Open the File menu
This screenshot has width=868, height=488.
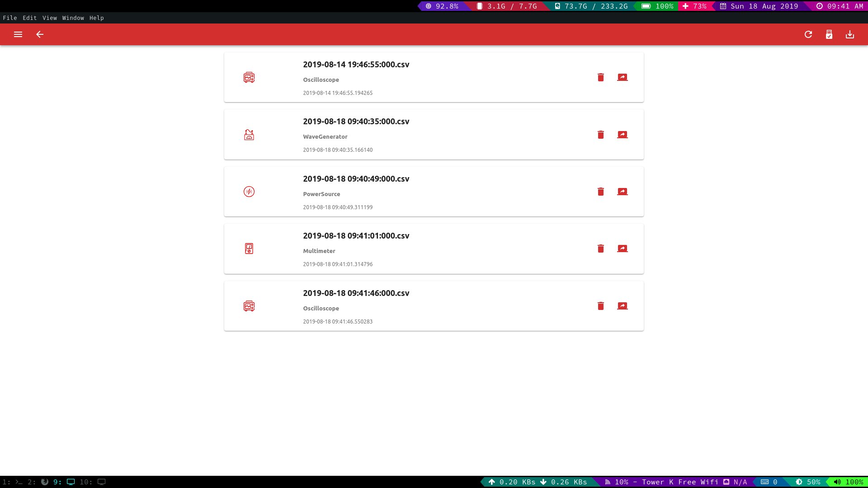point(10,18)
